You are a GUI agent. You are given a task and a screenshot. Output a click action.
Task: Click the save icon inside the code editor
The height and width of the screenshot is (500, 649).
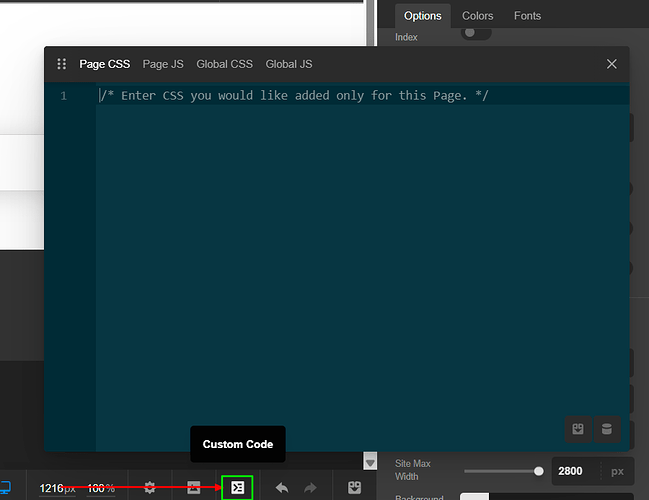click(x=577, y=429)
